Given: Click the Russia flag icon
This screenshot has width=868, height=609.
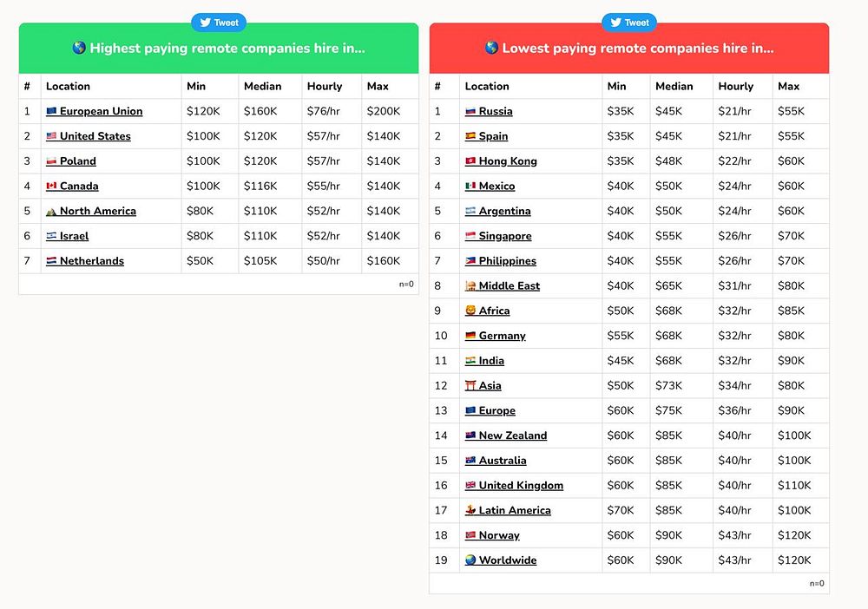Looking at the screenshot, I should coord(470,112).
